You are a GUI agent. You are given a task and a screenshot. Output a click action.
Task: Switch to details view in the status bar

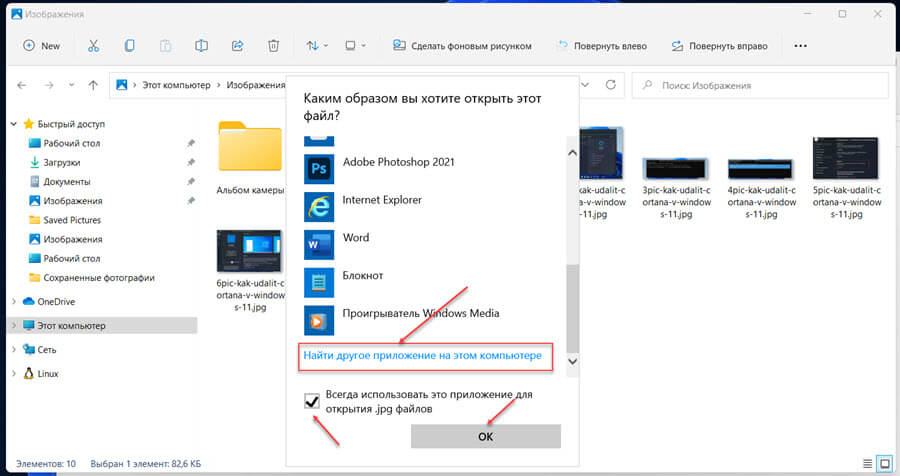tap(867, 463)
